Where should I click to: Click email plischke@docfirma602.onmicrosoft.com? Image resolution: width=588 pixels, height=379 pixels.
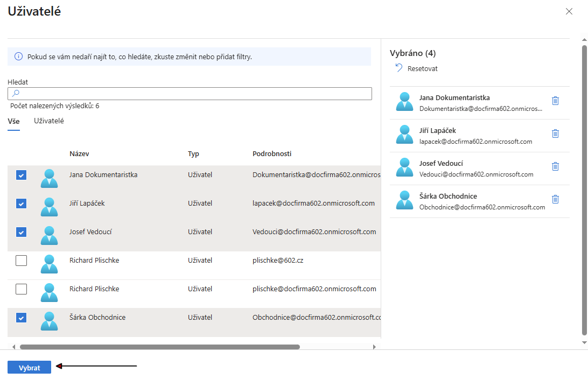(314, 289)
